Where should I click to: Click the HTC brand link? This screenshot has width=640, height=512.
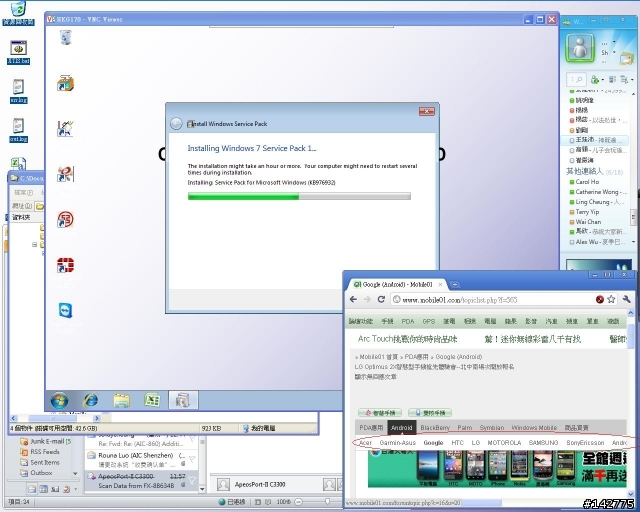pyautogui.click(x=458, y=443)
